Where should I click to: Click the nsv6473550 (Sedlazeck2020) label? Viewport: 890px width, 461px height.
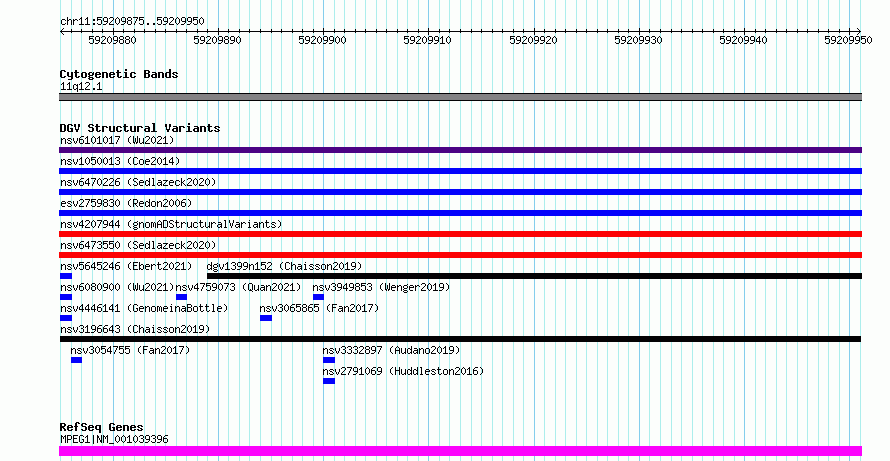[138, 245]
